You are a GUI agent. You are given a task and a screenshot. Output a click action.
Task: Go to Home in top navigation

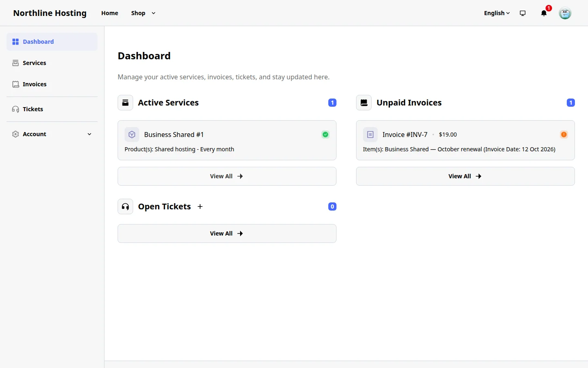click(110, 13)
